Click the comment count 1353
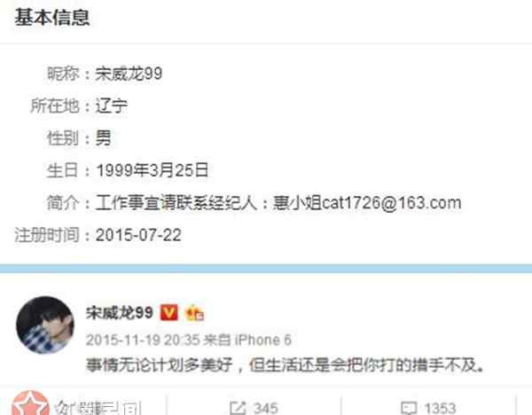 440,408
